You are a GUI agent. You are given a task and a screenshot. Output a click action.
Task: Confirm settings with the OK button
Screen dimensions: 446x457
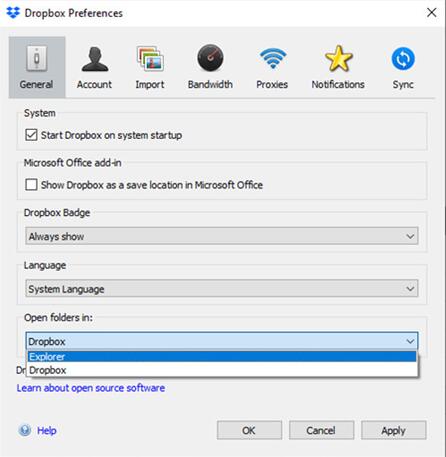[249, 430]
